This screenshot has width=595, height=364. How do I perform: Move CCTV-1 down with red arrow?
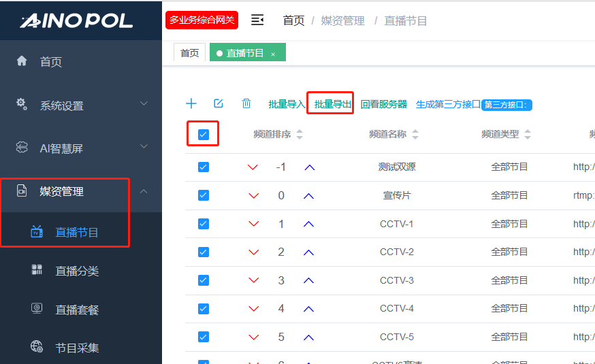coord(253,224)
